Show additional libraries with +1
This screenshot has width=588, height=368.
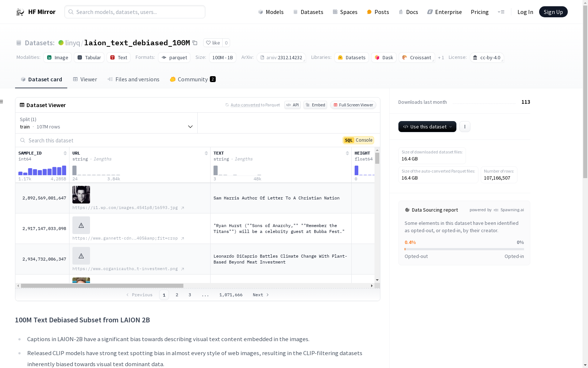[x=441, y=58]
